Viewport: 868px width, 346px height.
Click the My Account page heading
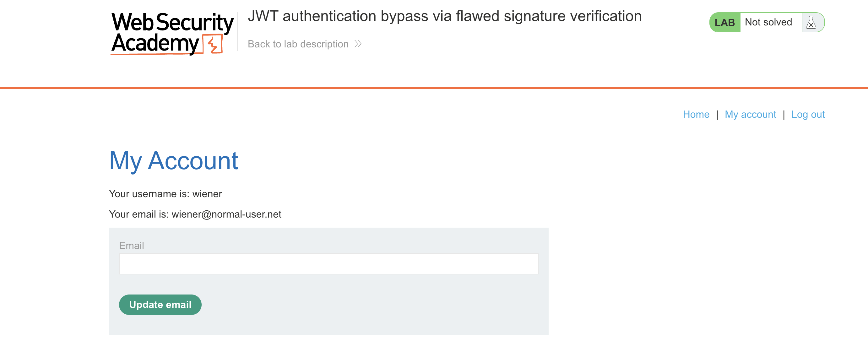(174, 161)
